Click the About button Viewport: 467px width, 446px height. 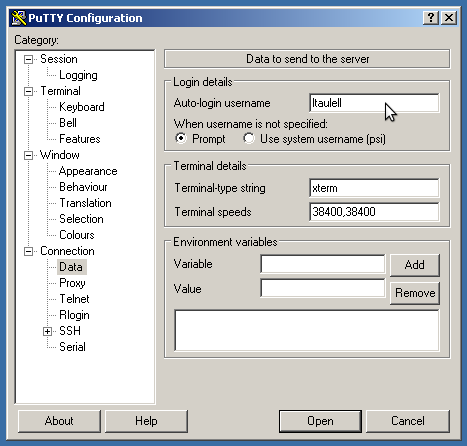59,421
